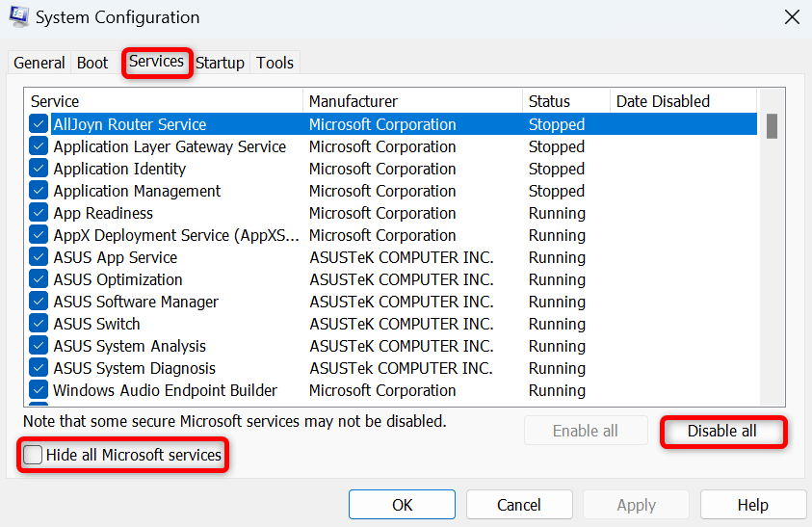The image size is (812, 527).
Task: Open the Boot tab
Action: pyautogui.click(x=92, y=63)
